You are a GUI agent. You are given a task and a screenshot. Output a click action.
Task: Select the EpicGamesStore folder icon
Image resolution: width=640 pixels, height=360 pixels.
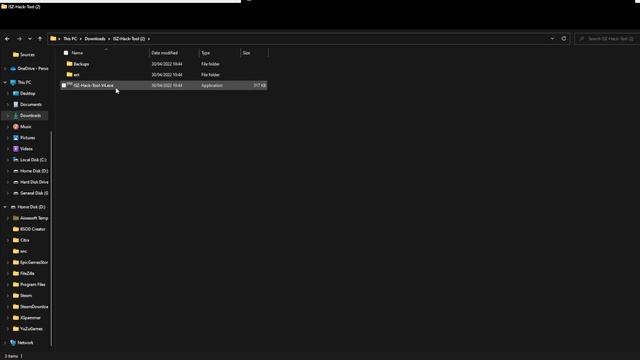(x=16, y=262)
